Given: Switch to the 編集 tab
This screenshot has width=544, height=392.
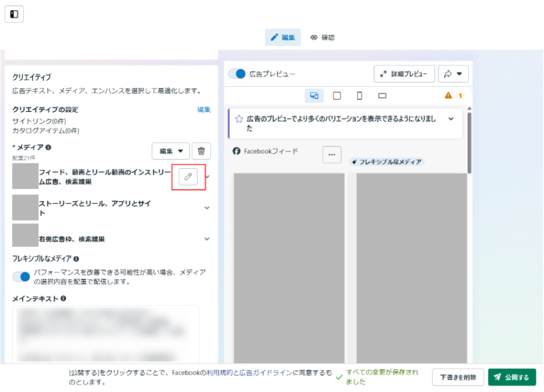Looking at the screenshot, I should (x=282, y=38).
